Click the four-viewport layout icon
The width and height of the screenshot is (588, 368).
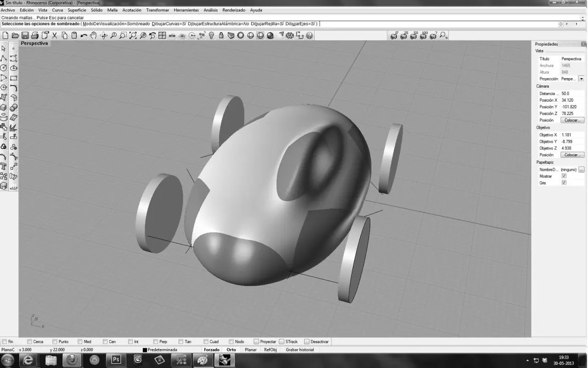click(x=162, y=35)
